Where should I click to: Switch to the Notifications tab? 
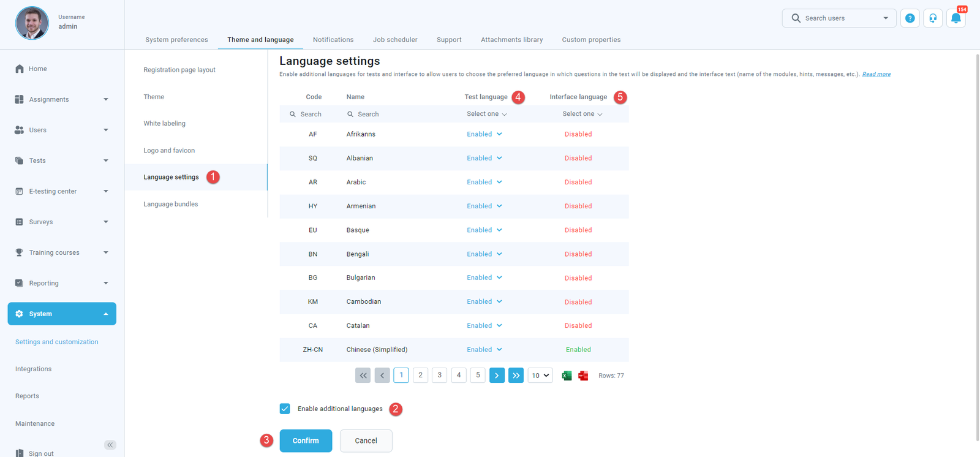(333, 40)
